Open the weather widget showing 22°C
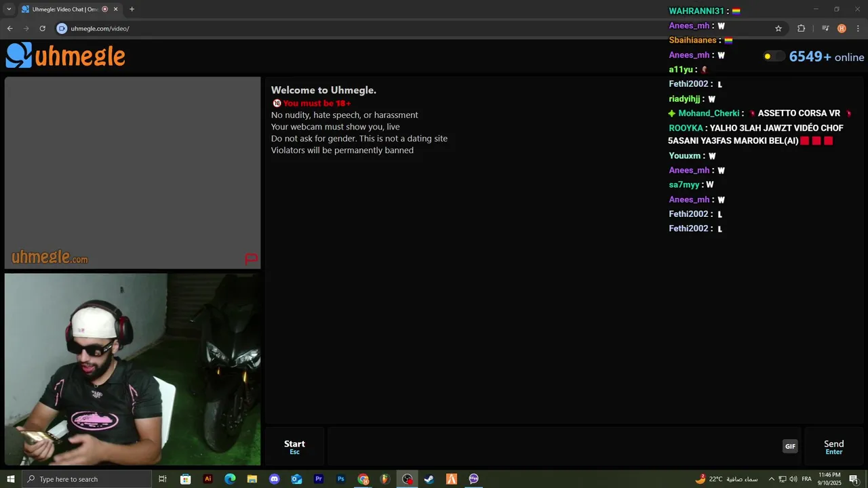This screenshot has width=868, height=488. coord(727,479)
